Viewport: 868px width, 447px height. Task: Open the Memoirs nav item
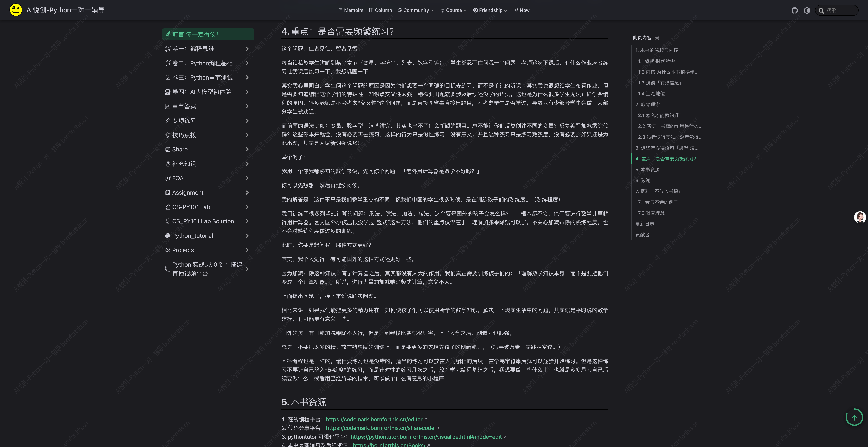point(351,10)
